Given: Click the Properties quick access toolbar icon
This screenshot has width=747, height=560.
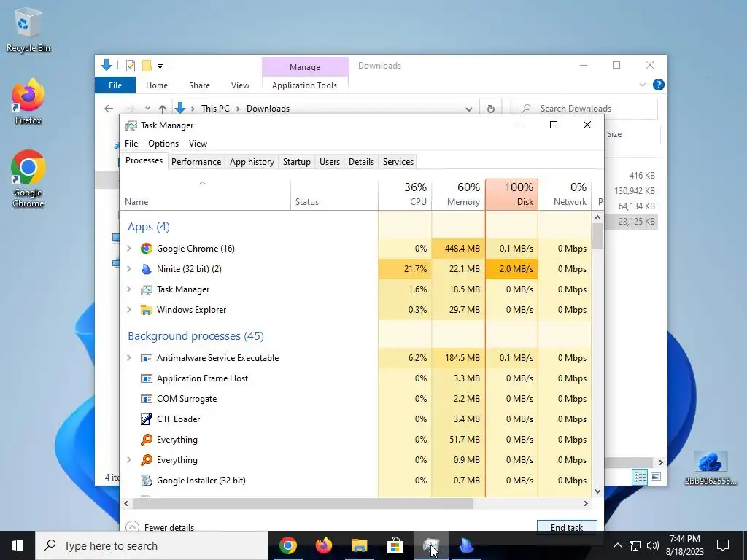Looking at the screenshot, I should click(x=130, y=66).
